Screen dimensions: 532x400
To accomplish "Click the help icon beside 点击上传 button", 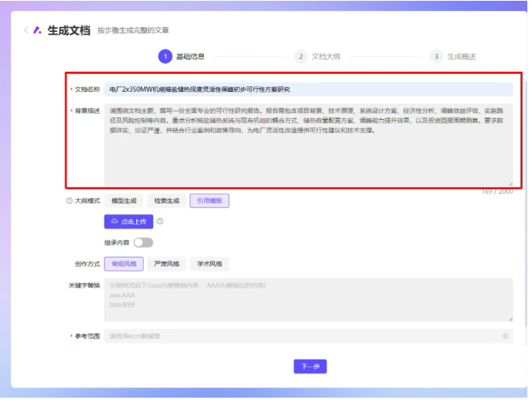I will (160, 221).
